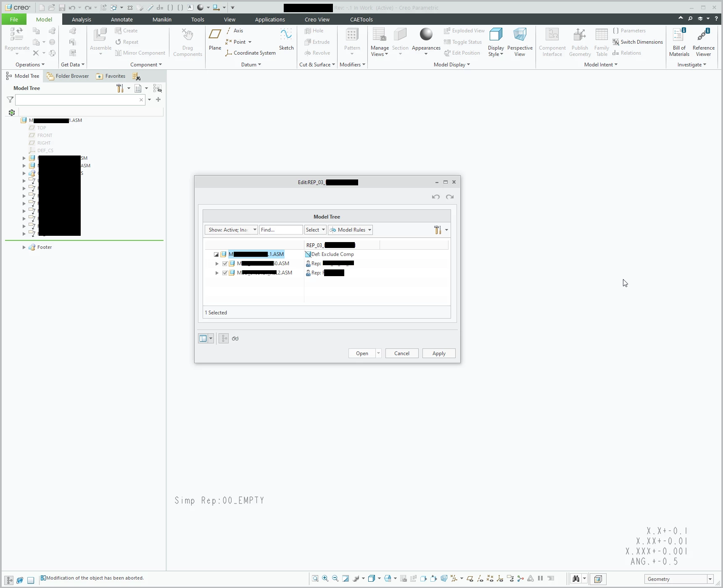Screen dimensions: 723x588
Task: Open the File menu
Action: [14, 19]
